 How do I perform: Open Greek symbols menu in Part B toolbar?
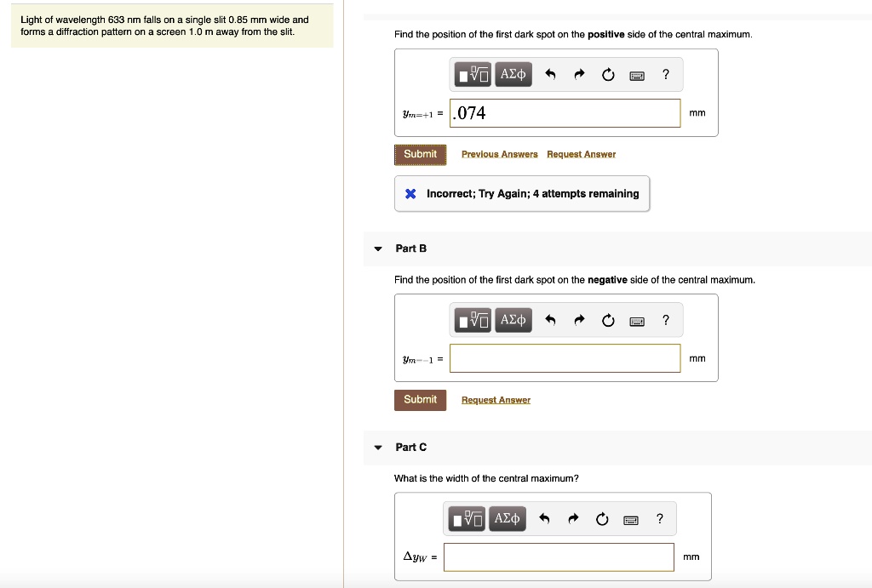pyautogui.click(x=513, y=320)
